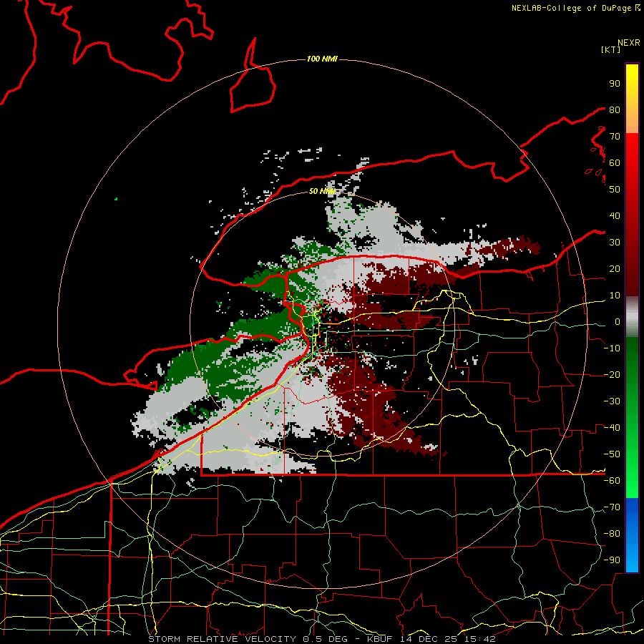Click the [KT] units label above the scale
The width and height of the screenshot is (644, 644).
click(610, 49)
